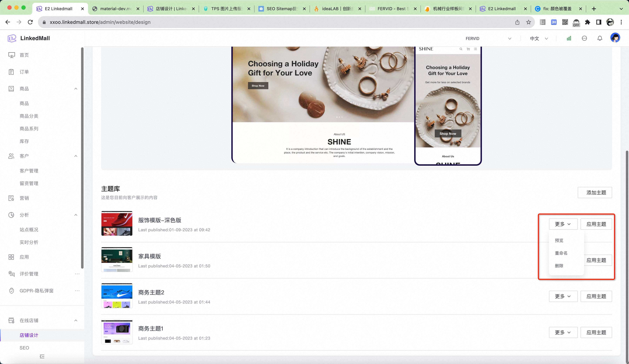Select 重命名 from the dropdown menu
629x364 pixels.
pos(561,253)
